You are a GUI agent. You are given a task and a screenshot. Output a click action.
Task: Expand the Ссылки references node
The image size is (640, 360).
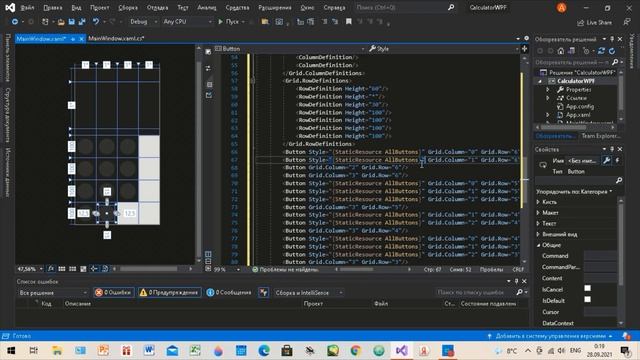[x=548, y=98]
